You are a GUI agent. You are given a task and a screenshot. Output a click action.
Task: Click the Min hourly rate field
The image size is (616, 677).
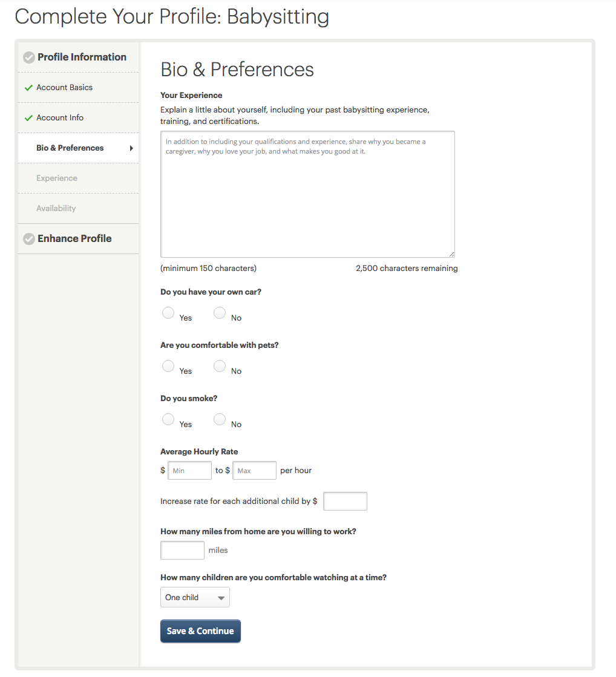click(x=189, y=471)
